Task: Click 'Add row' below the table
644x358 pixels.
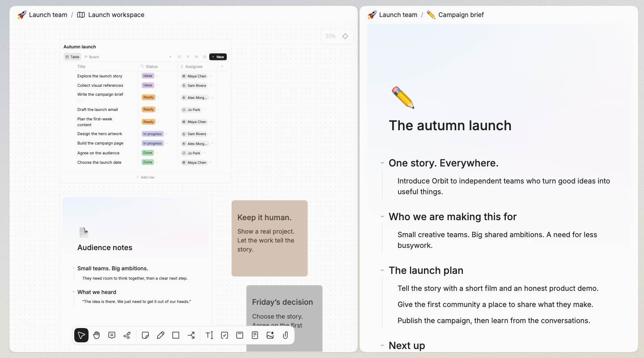Action: pyautogui.click(x=145, y=177)
